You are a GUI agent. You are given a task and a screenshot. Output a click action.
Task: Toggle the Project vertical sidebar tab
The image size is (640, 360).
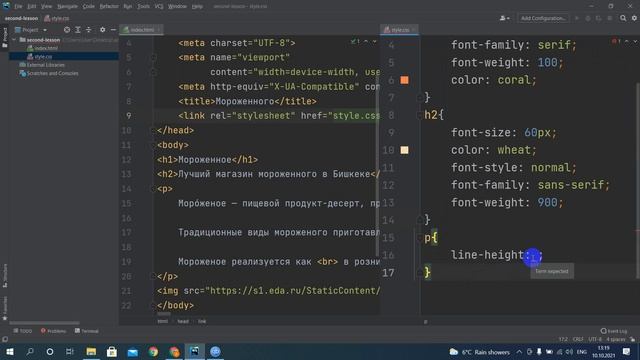tap(4, 37)
